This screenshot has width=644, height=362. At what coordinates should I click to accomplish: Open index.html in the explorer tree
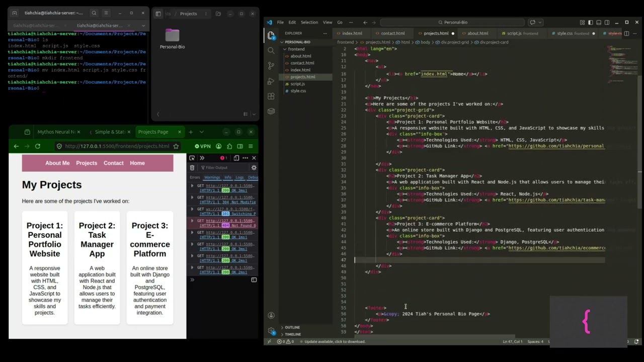tap(300, 70)
